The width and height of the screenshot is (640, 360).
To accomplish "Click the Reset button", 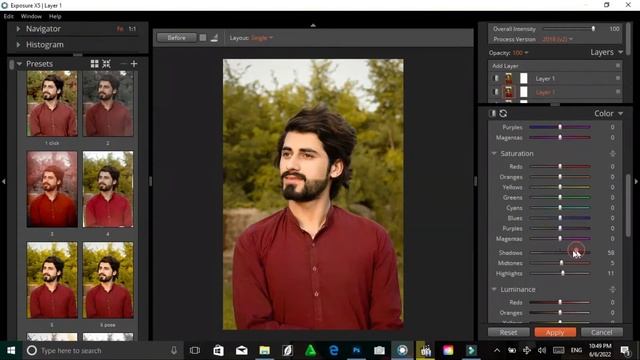I will [509, 332].
